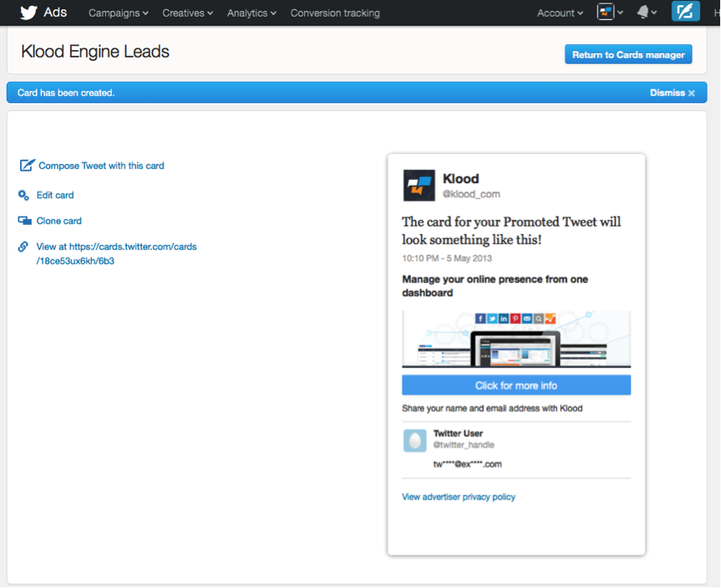The height and width of the screenshot is (588, 721).
Task: Select Compose Tweet with this card
Action: click(x=101, y=166)
